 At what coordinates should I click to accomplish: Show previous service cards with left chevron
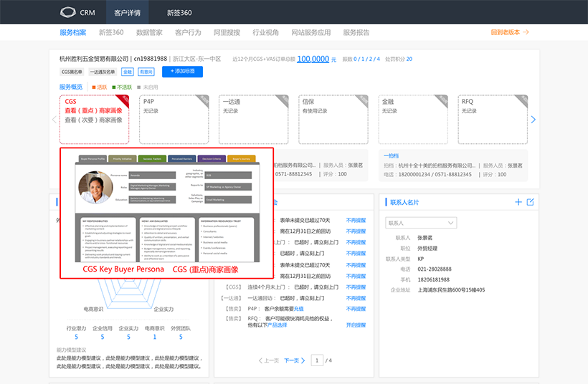(x=54, y=120)
